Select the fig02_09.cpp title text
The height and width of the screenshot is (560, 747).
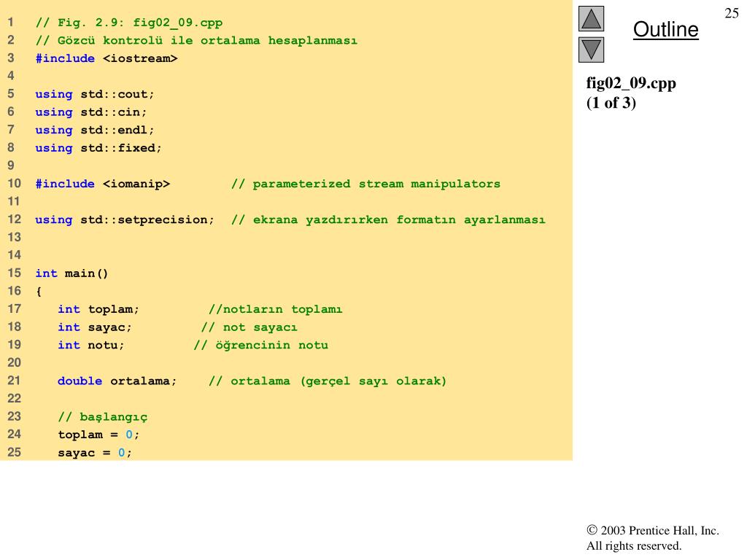coord(631,83)
